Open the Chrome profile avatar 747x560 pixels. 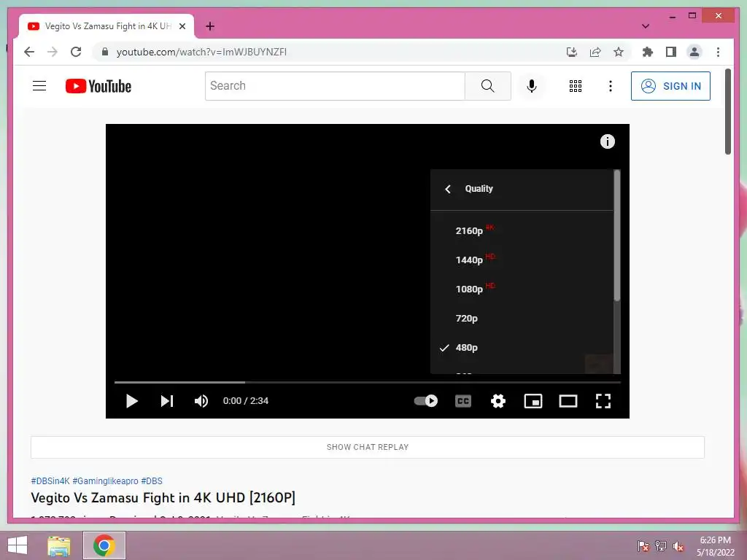tap(694, 52)
